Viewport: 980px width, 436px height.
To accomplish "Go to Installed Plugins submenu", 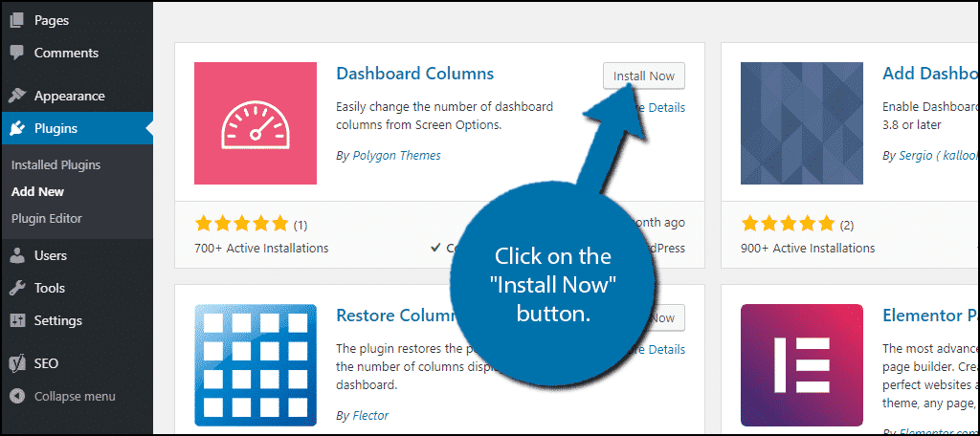I will (x=56, y=164).
